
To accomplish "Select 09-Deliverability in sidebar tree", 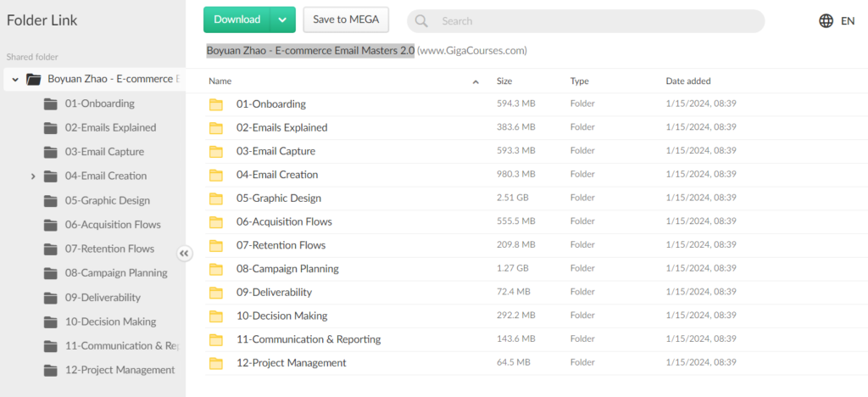I will (103, 298).
